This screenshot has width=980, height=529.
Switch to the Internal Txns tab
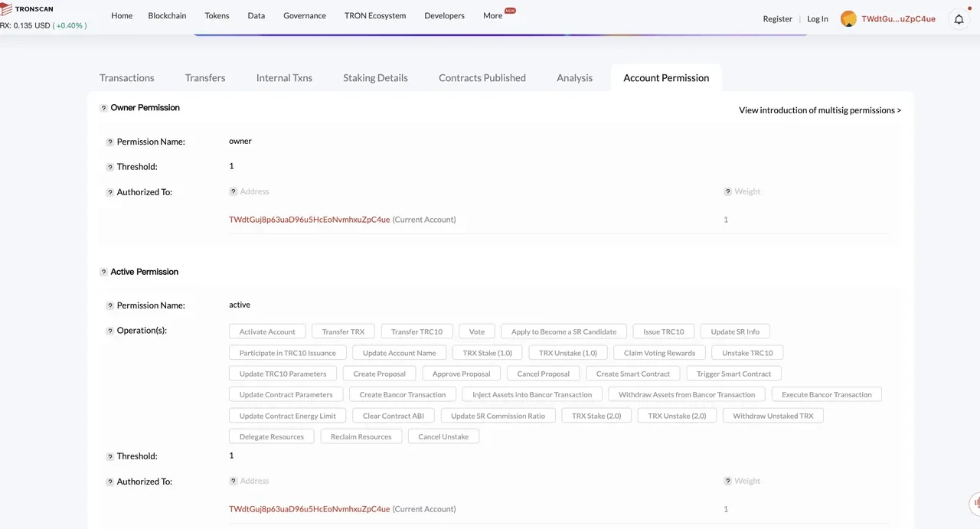[284, 77]
